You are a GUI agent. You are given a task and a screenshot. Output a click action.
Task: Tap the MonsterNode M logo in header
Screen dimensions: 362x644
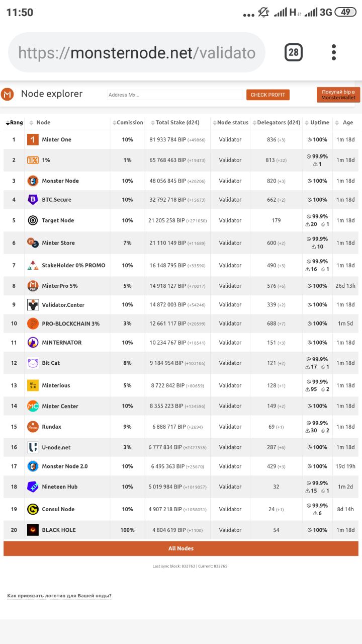8,94
